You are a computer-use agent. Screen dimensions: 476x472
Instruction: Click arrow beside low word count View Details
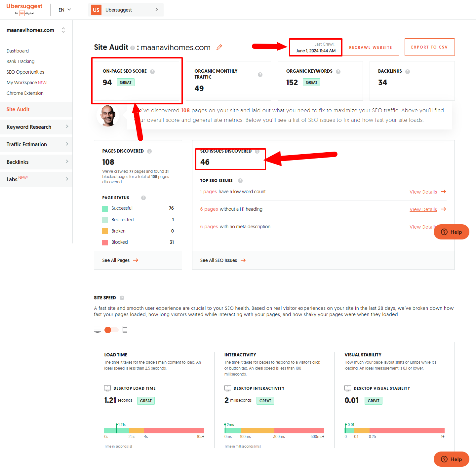(x=444, y=192)
